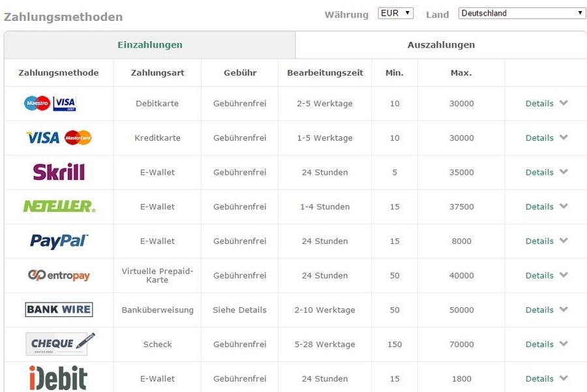
Task: Open Details link for Skrill
Action: 539,172
